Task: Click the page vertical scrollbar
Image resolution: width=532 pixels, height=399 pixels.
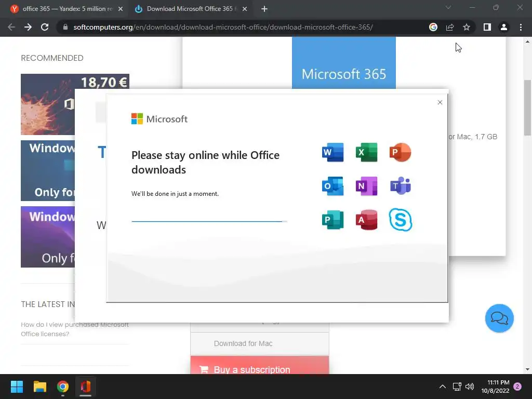Action: (527, 108)
